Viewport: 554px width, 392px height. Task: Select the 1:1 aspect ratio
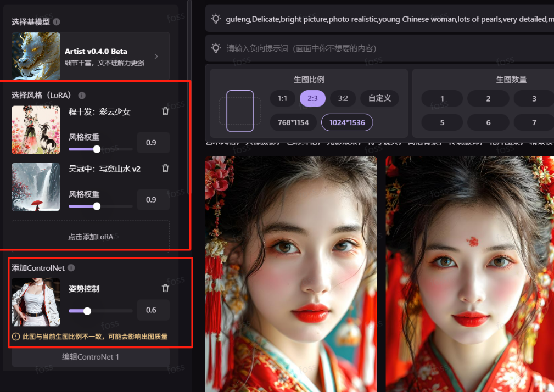pyautogui.click(x=282, y=98)
